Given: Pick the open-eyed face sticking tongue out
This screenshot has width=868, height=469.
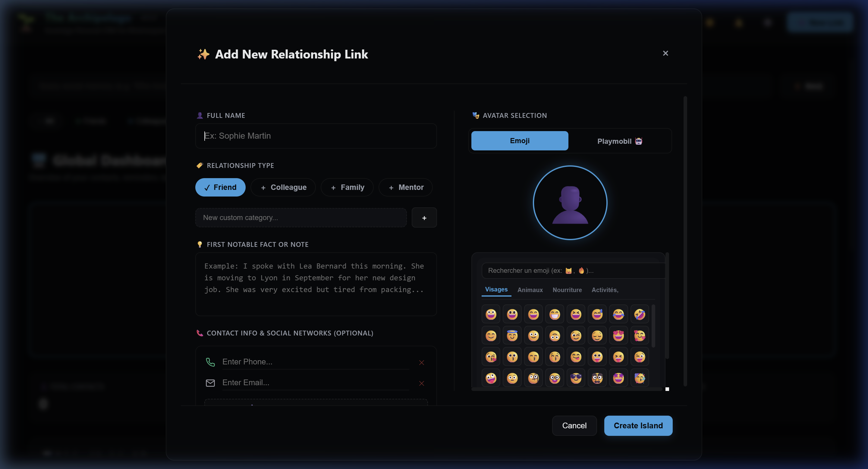Looking at the screenshot, I should (x=597, y=357).
